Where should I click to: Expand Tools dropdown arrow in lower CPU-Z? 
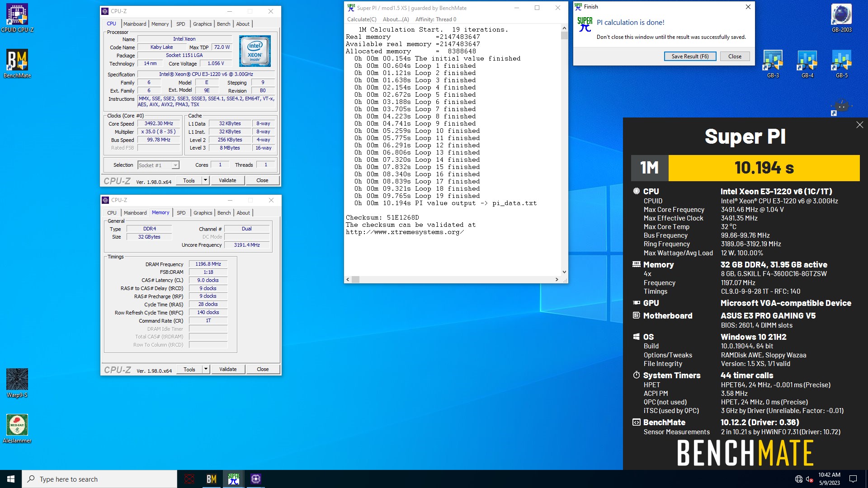[x=206, y=369]
